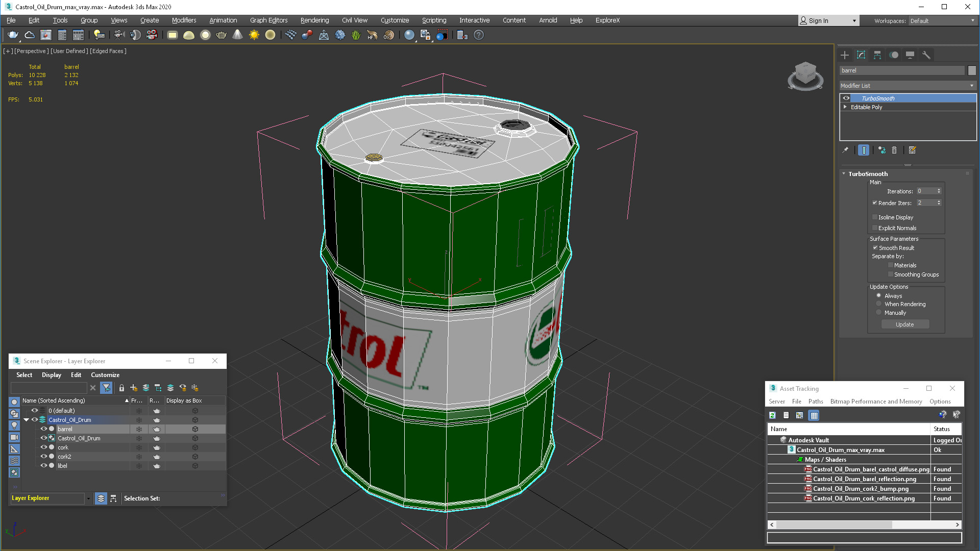Click the object color swatch beside barrel name
The height and width of the screenshot is (551, 980).
(x=972, y=70)
